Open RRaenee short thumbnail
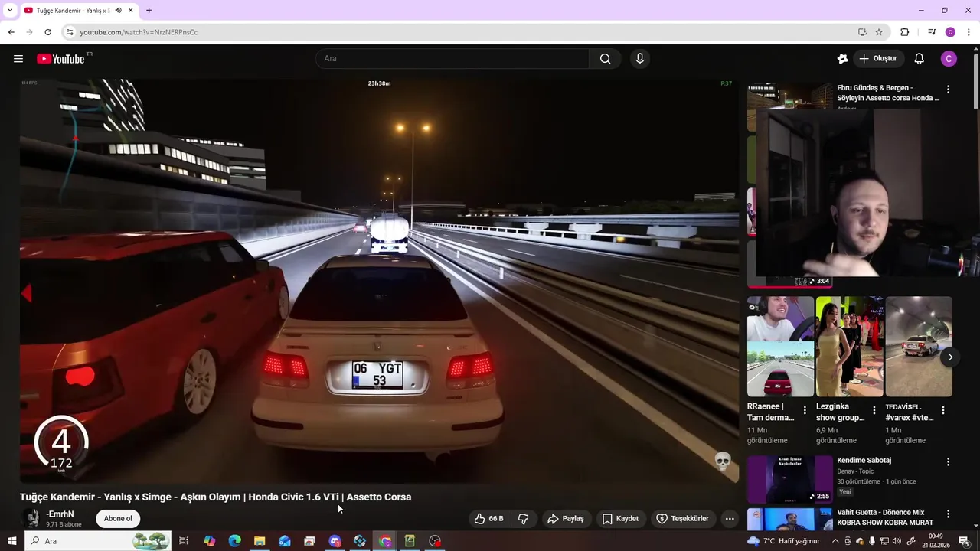The height and width of the screenshot is (551, 980). pyautogui.click(x=780, y=347)
